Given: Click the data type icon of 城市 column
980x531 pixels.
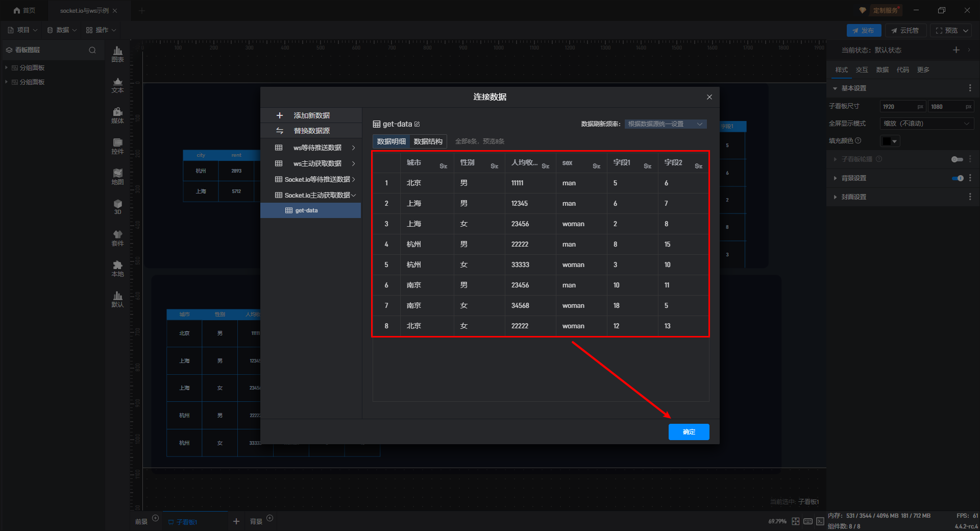Looking at the screenshot, I should click(443, 166).
